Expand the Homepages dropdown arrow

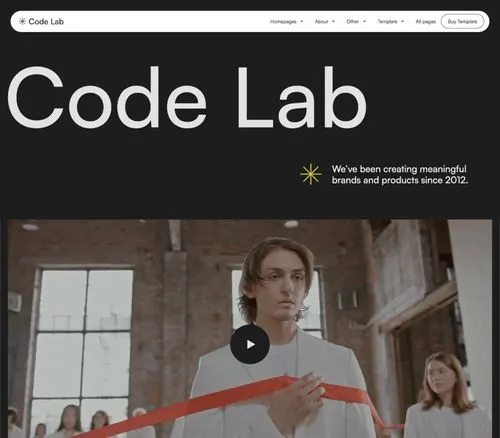[x=302, y=22]
